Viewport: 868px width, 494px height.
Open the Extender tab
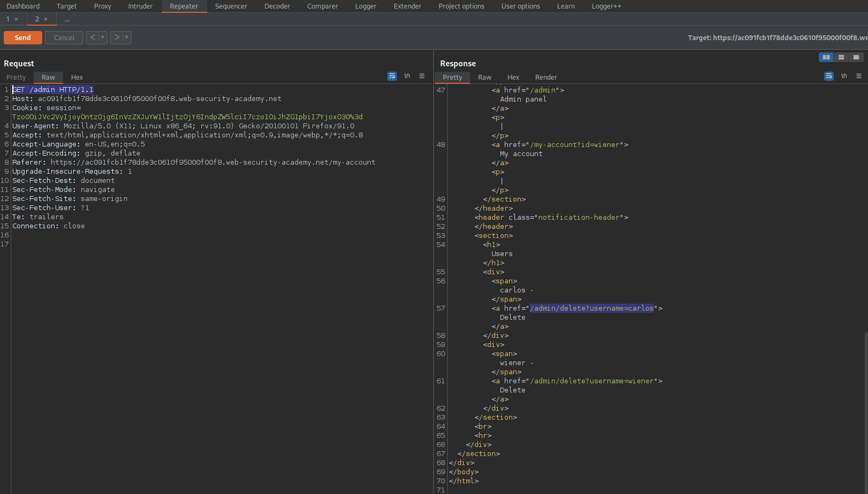[x=408, y=6]
